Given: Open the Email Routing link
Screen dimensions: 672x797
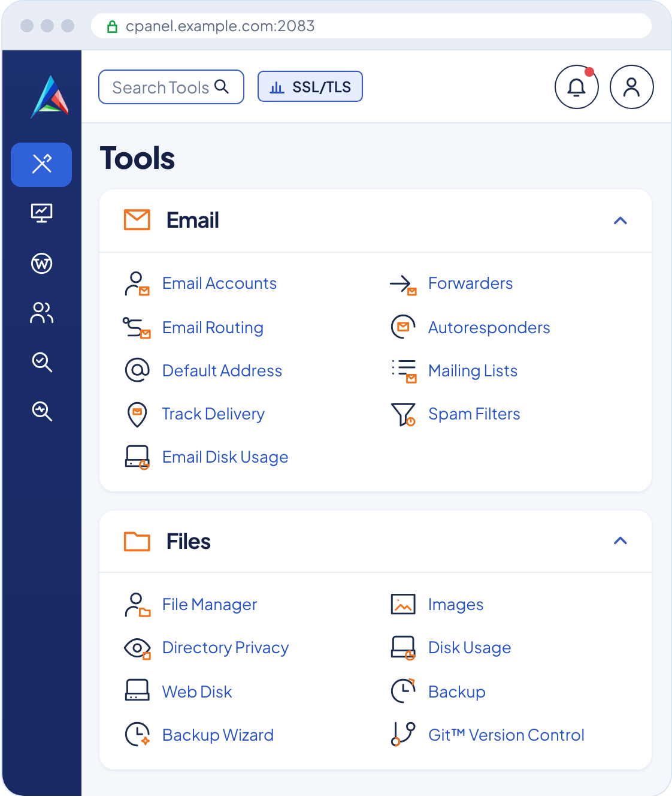Looking at the screenshot, I should point(213,328).
